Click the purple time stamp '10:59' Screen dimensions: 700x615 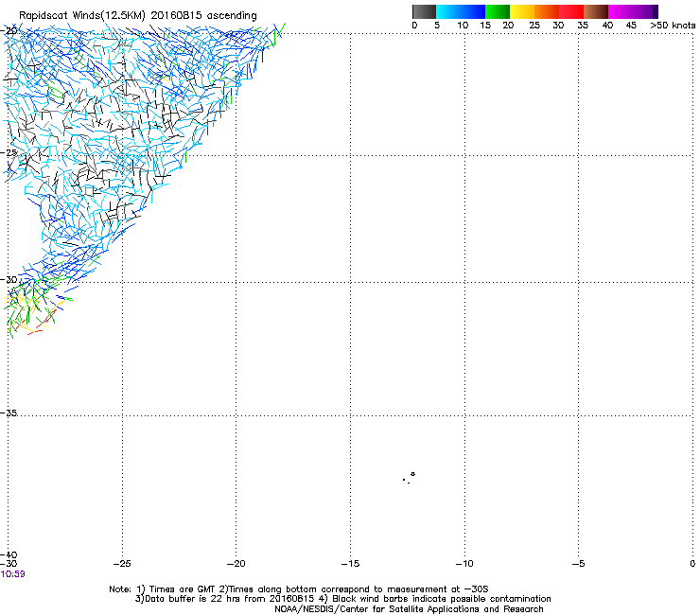tap(12, 574)
